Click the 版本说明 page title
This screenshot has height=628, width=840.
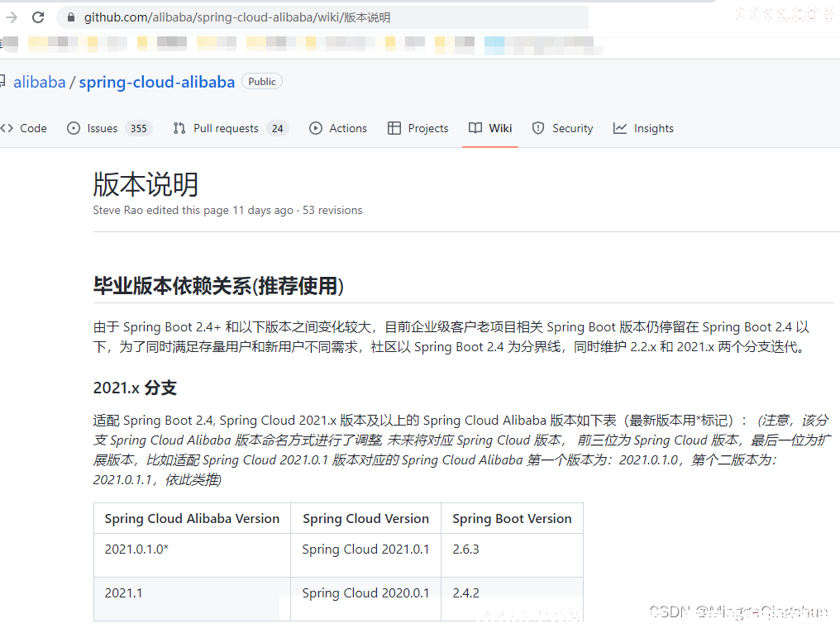point(146,185)
